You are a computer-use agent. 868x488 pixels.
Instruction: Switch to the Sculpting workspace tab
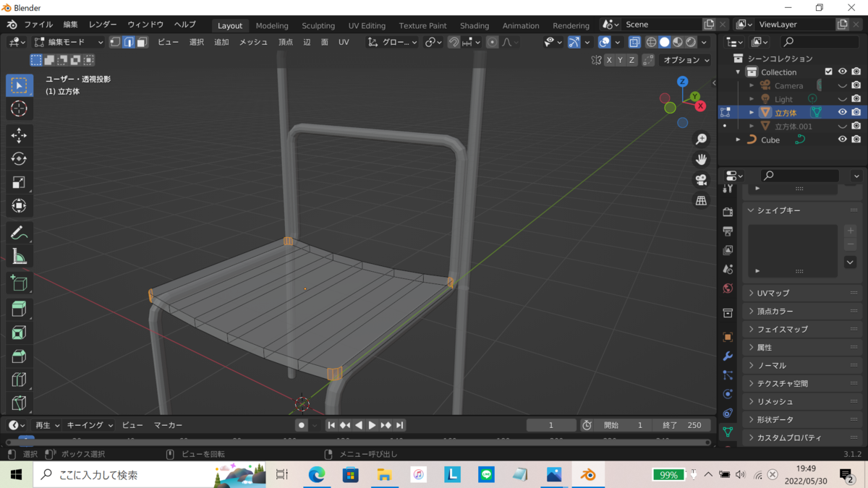click(318, 25)
